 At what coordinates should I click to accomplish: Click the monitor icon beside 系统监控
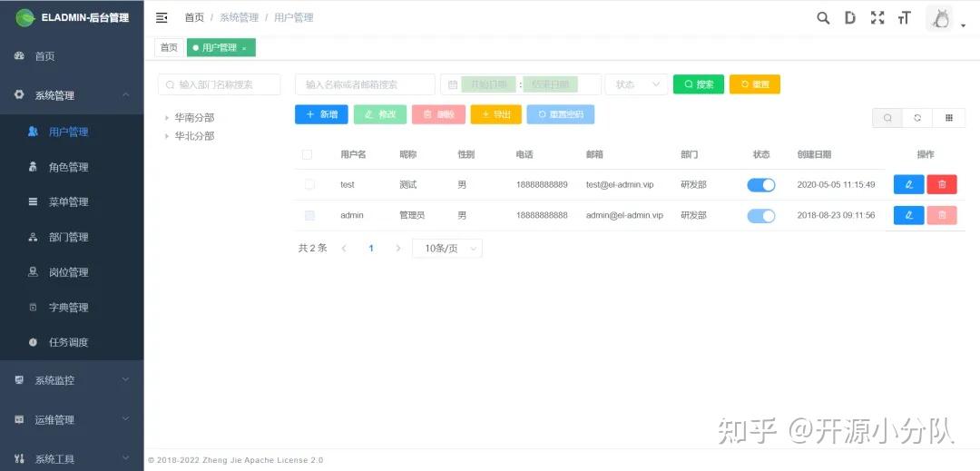click(x=19, y=380)
